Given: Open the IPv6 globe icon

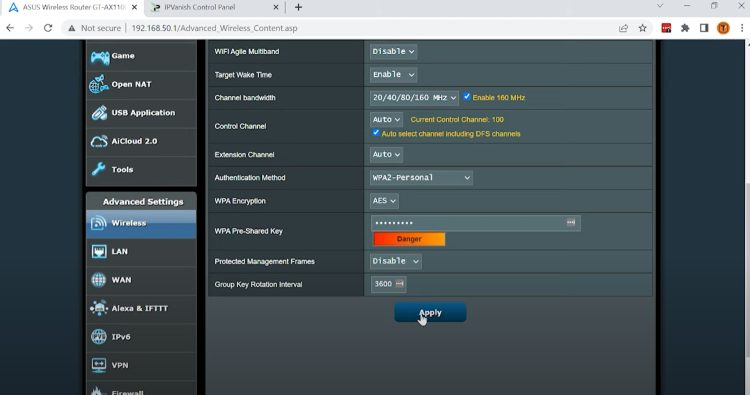Looking at the screenshot, I should 99,337.
